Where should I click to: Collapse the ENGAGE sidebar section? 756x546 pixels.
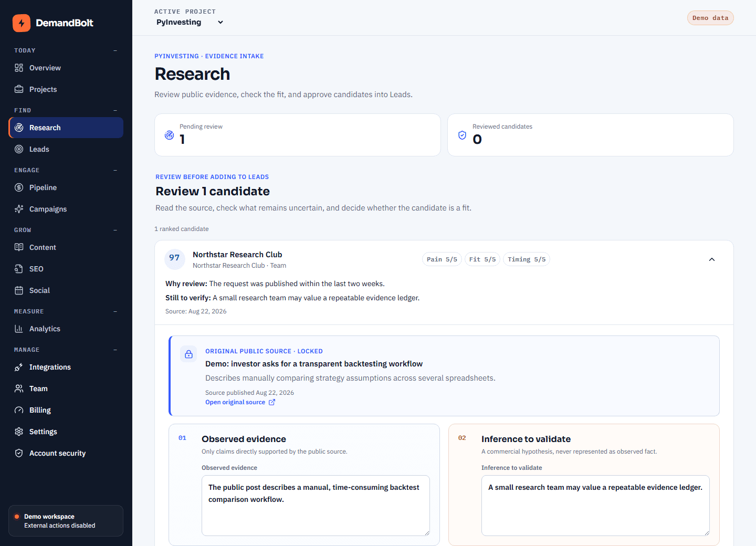pyautogui.click(x=115, y=170)
